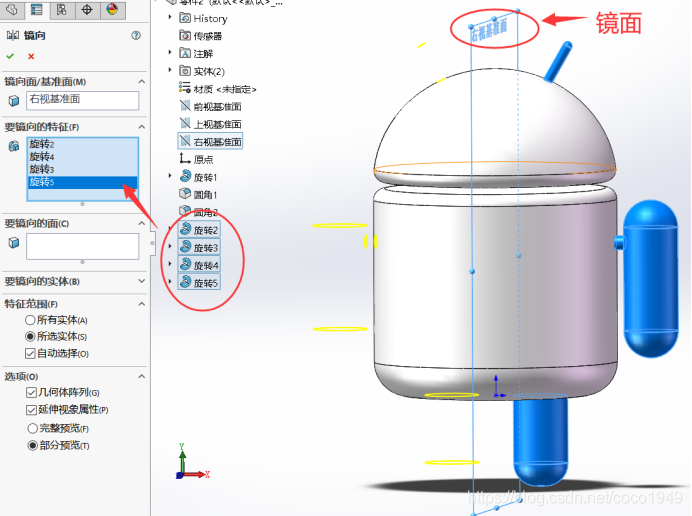Collapse the 要镜向的面 section
The image size is (692, 516).
(142, 223)
